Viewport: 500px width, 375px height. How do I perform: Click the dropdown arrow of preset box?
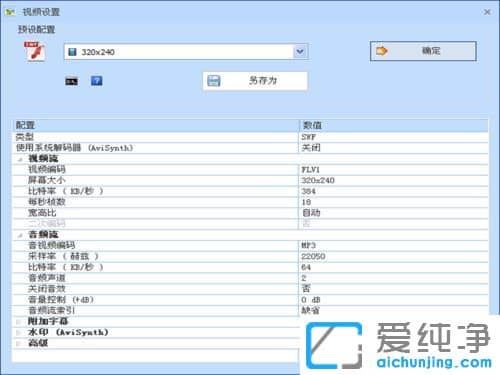click(x=300, y=52)
